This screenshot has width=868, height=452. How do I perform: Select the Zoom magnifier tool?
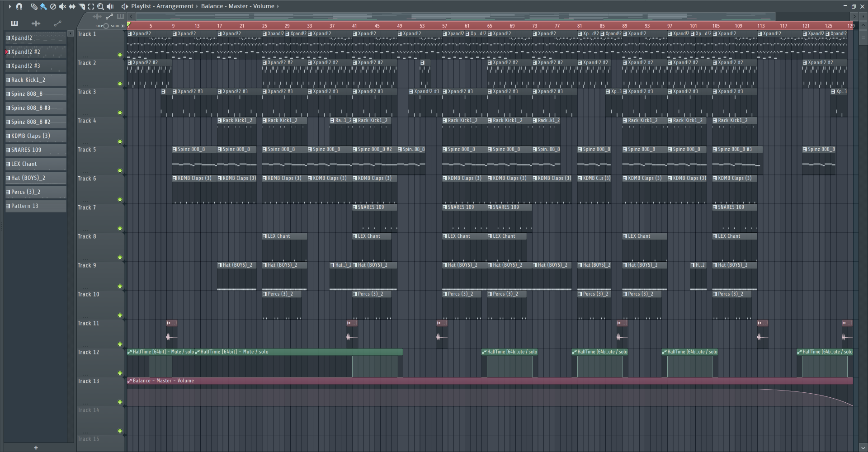click(100, 6)
